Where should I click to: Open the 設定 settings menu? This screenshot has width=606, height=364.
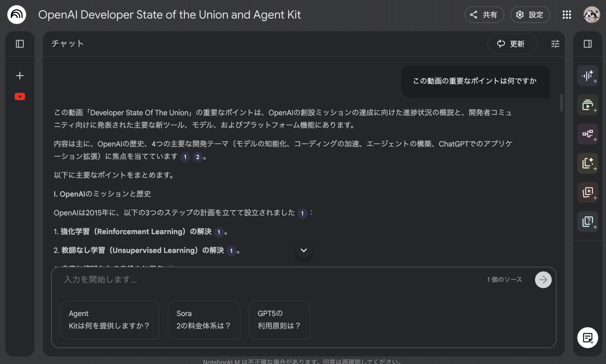(x=530, y=15)
